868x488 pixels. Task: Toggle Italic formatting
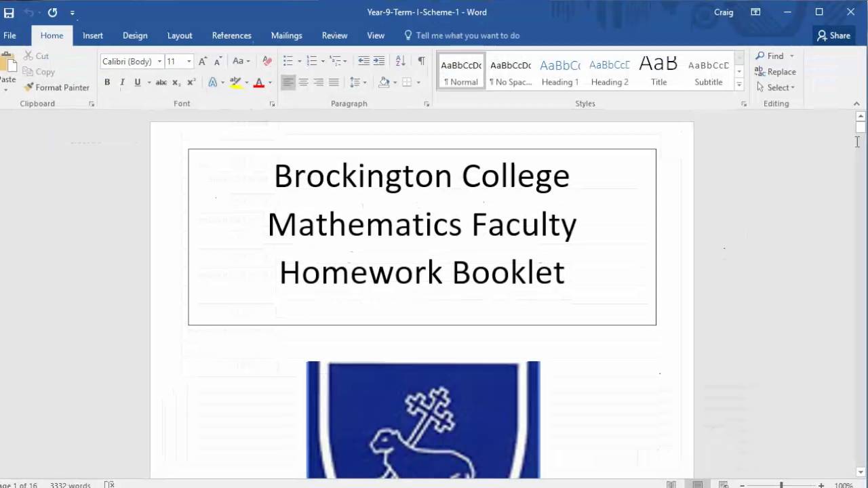122,82
